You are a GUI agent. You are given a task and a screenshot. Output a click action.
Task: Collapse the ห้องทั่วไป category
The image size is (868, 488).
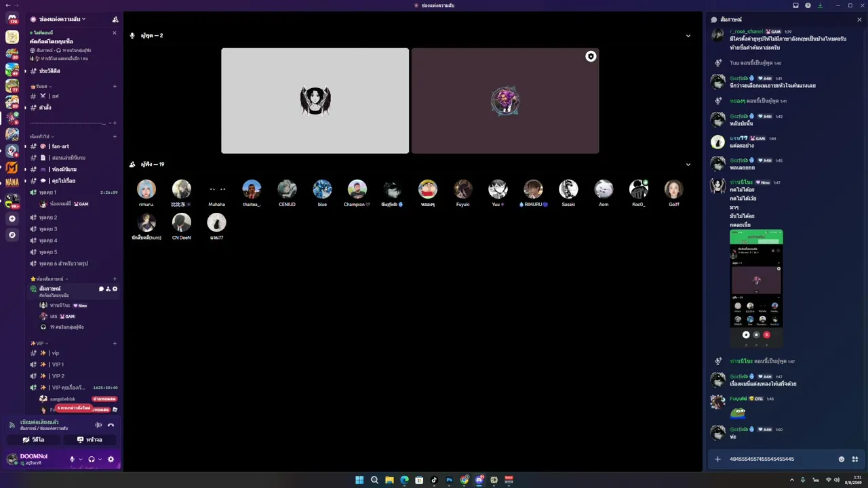pyautogui.click(x=42, y=136)
